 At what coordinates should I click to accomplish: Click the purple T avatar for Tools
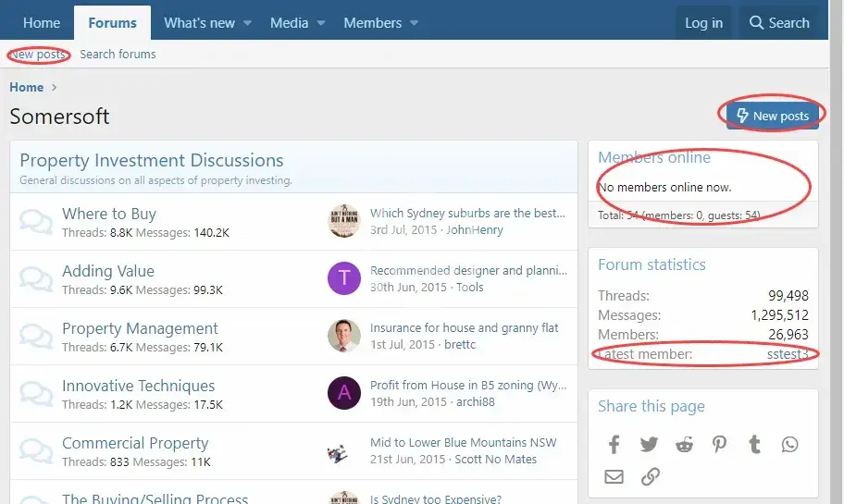pos(344,278)
